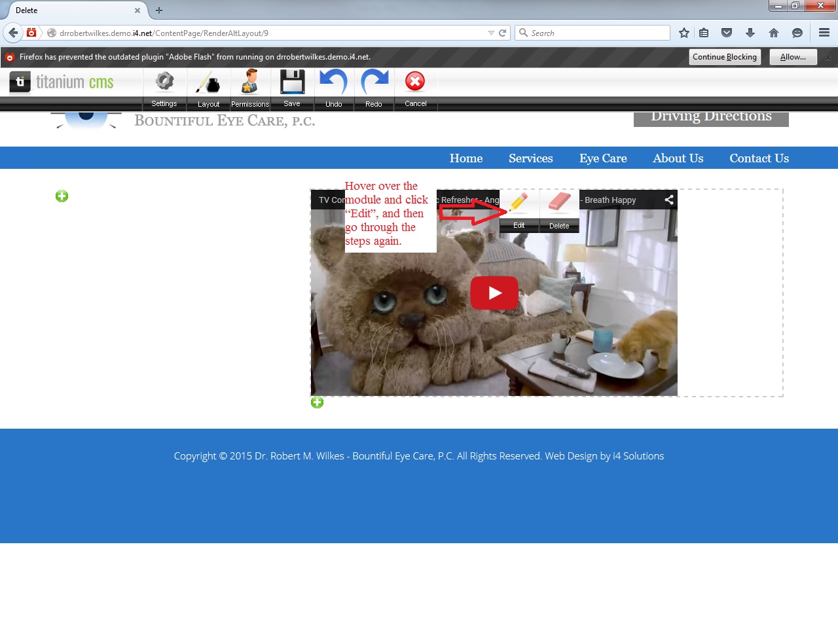
Task: Go to the Contact Us menu item
Action: tap(759, 158)
